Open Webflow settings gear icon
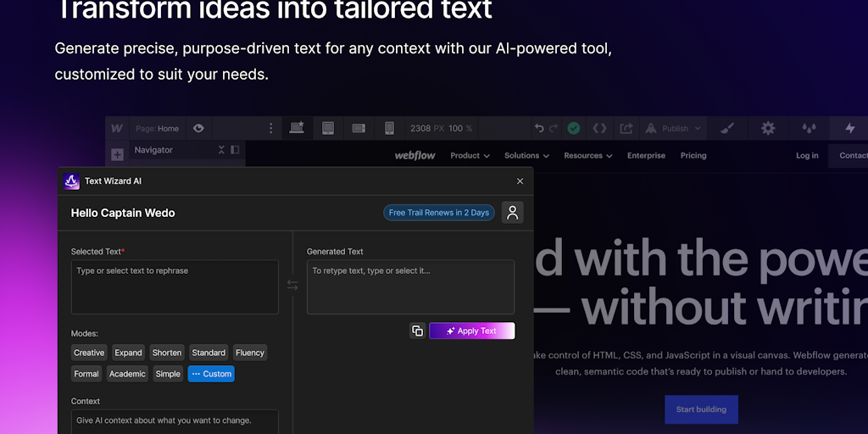The image size is (868, 434). pos(768,128)
